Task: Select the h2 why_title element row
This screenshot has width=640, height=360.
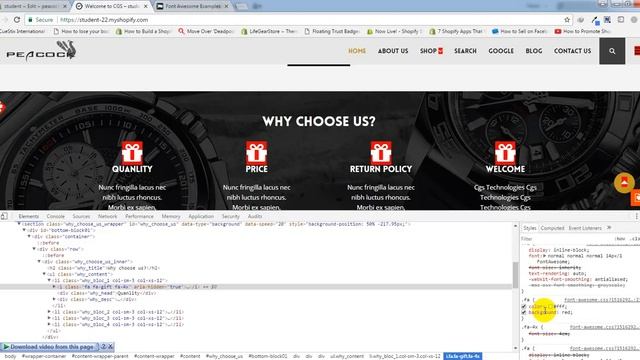Action: (103, 268)
